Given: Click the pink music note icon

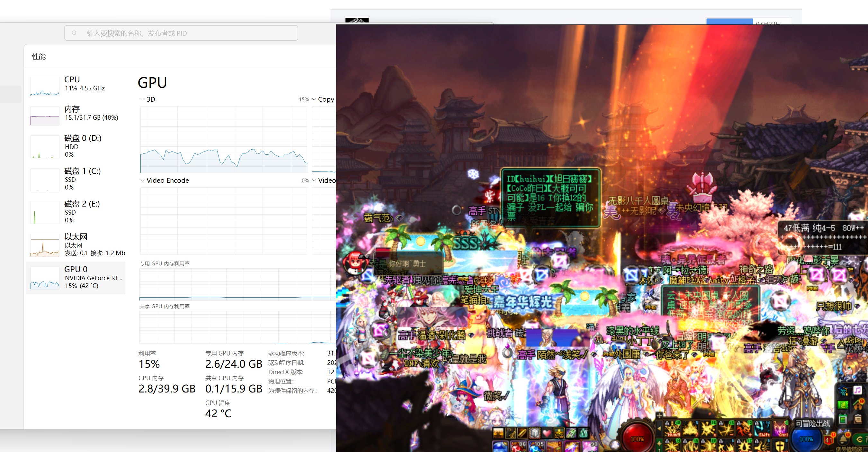Looking at the screenshot, I should (858, 390).
